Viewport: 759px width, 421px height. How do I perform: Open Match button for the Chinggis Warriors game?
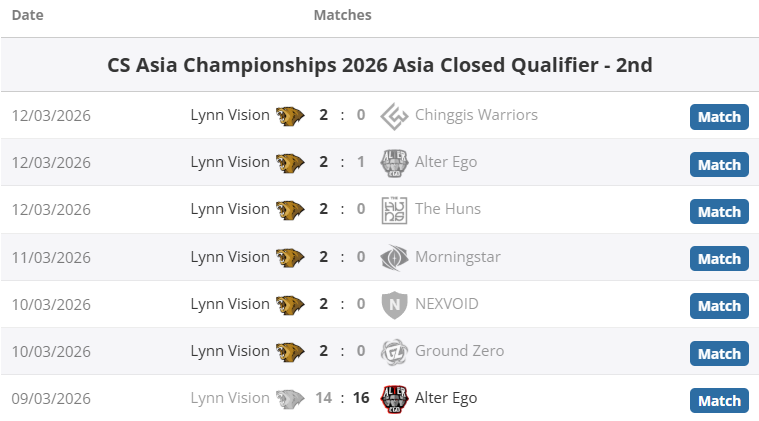click(719, 117)
